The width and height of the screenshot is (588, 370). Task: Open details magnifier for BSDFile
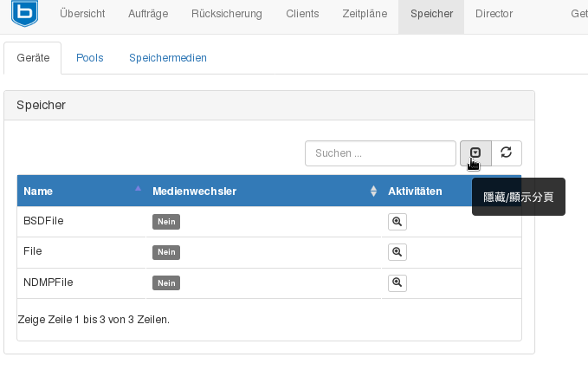397,222
